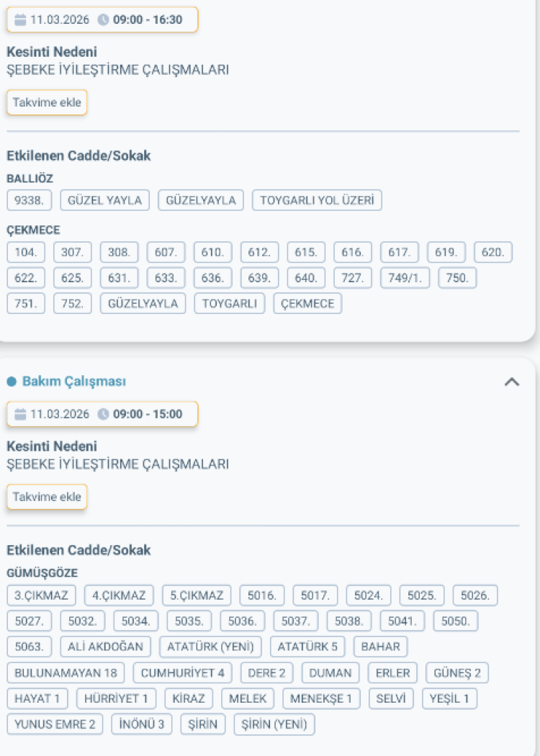Click the calendar icon beside 11.03.2026 top date
The image size is (540, 756).
(22, 19)
